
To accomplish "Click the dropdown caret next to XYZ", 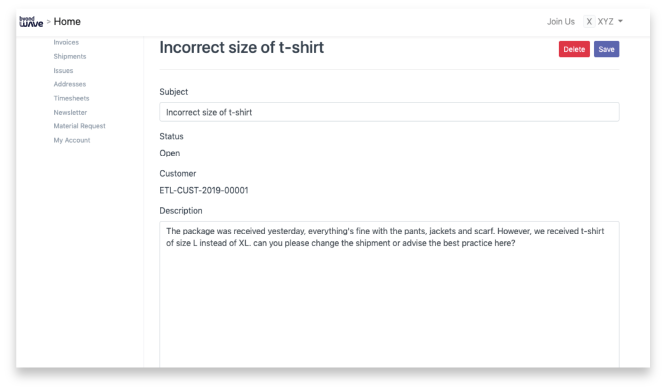I will click(620, 21).
